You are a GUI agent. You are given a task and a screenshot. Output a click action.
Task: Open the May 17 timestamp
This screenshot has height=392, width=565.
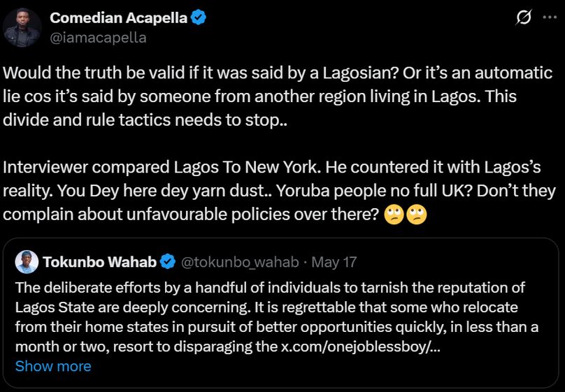point(334,262)
